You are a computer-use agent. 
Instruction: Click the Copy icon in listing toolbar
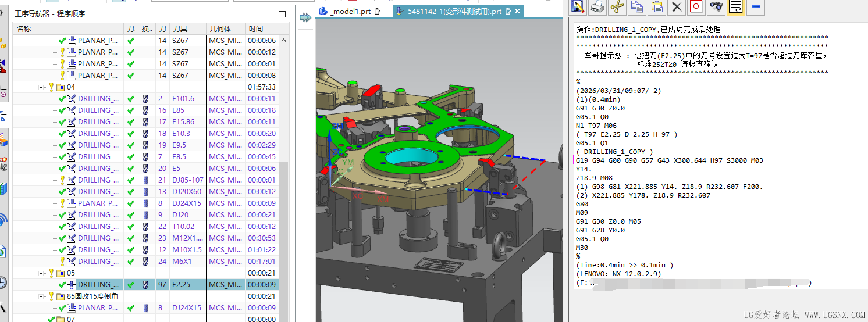tap(637, 6)
